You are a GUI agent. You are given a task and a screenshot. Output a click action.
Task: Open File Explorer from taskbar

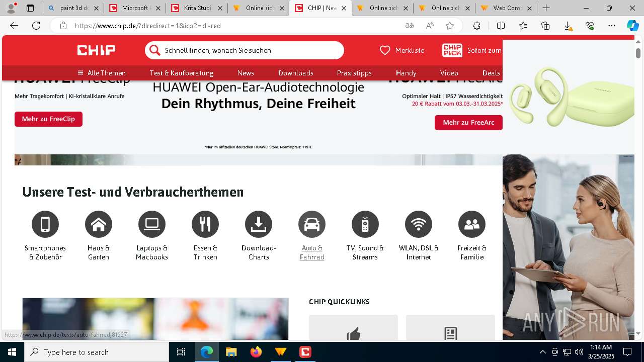(x=231, y=352)
